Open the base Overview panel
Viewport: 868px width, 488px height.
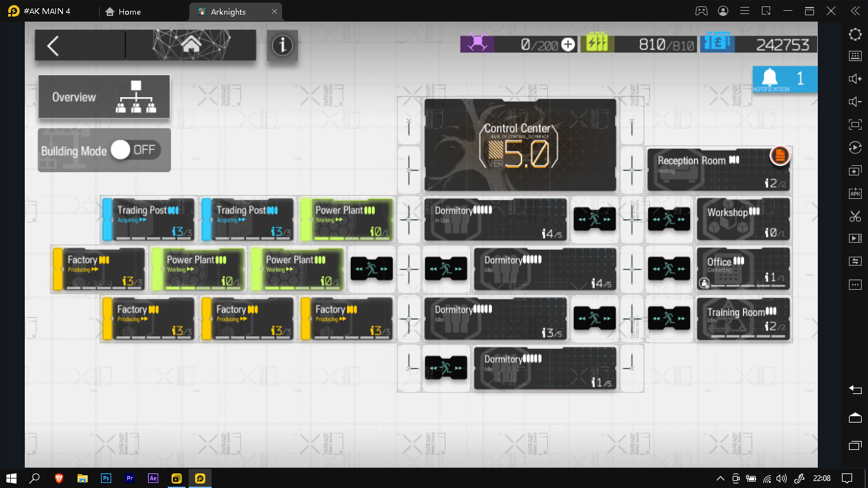pyautogui.click(x=104, y=97)
